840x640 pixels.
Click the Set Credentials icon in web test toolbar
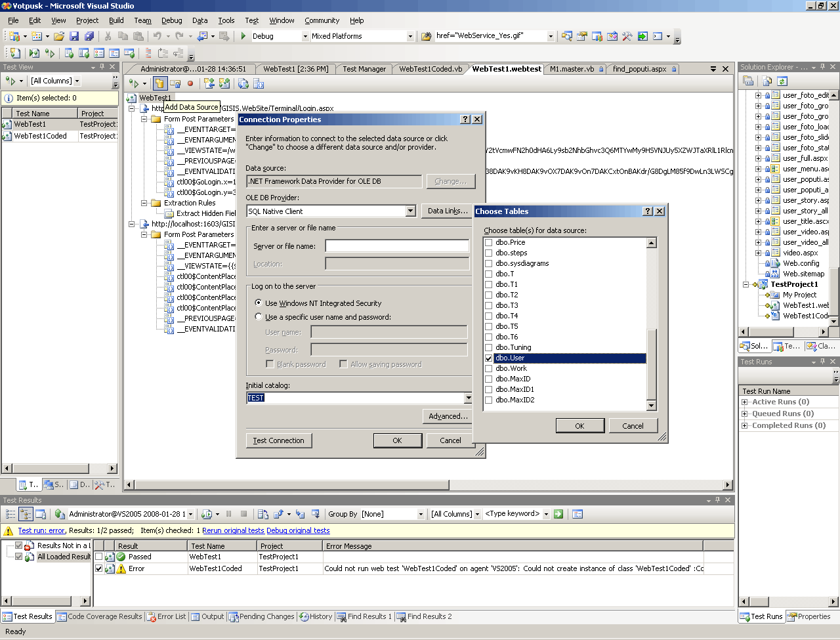click(175, 83)
